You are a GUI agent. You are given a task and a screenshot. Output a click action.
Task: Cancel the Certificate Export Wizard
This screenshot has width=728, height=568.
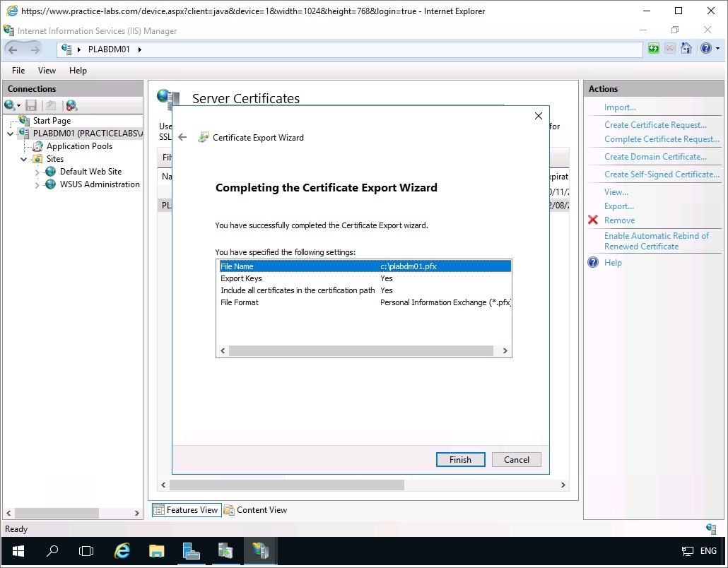(516, 459)
